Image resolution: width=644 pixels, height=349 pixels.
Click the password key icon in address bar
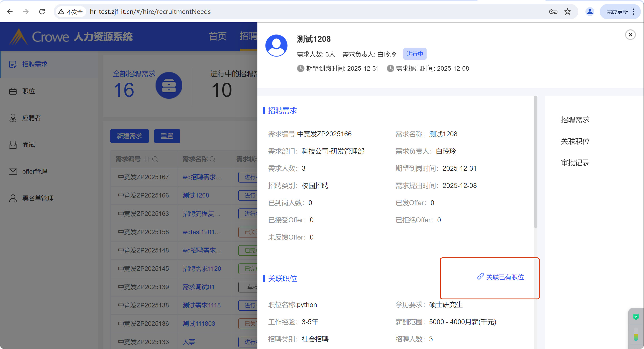(x=553, y=12)
